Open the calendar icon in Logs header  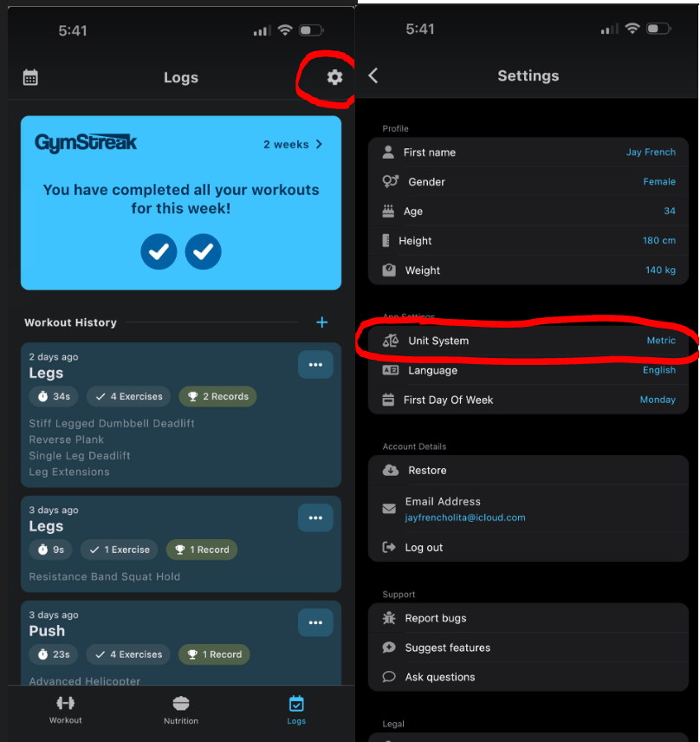[30, 77]
